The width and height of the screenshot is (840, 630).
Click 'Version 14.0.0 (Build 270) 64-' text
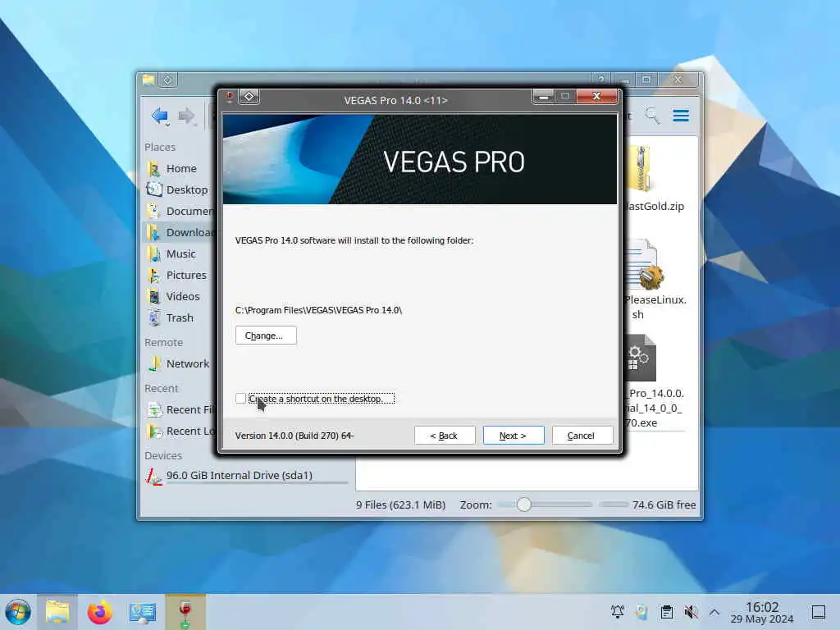click(x=294, y=436)
